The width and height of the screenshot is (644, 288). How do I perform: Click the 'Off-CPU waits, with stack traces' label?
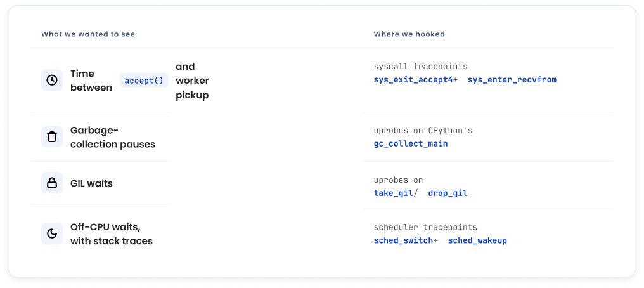pyautogui.click(x=112, y=234)
